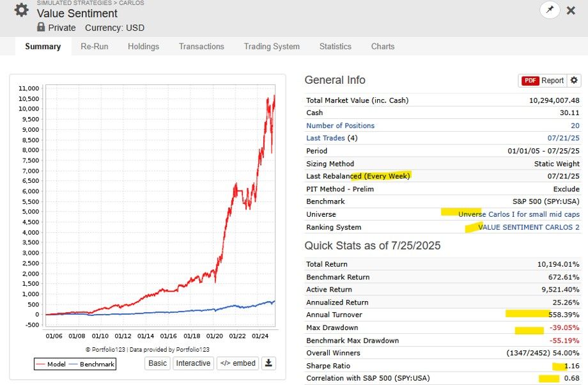The width and height of the screenshot is (588, 385).
Task: Click the red Model legend swatch
Action: 42,365
